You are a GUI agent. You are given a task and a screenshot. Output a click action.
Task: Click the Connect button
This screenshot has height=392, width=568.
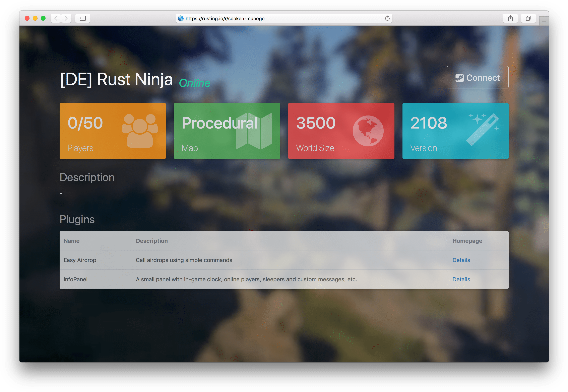coord(477,77)
